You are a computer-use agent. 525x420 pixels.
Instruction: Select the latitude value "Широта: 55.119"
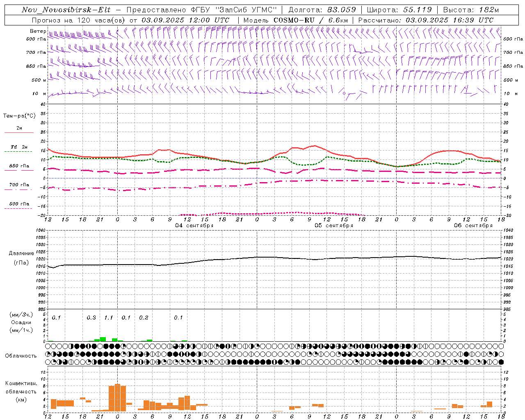(399, 10)
